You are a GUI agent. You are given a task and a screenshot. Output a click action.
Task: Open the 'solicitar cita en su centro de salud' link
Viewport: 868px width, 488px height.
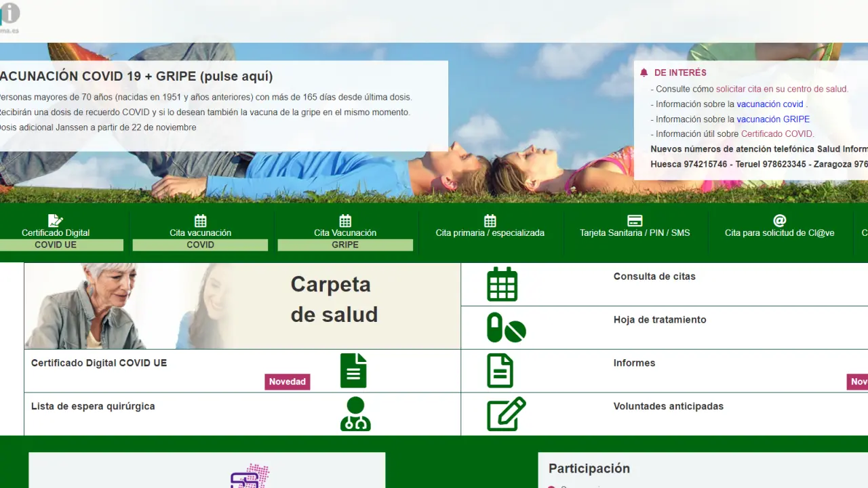pyautogui.click(x=782, y=89)
